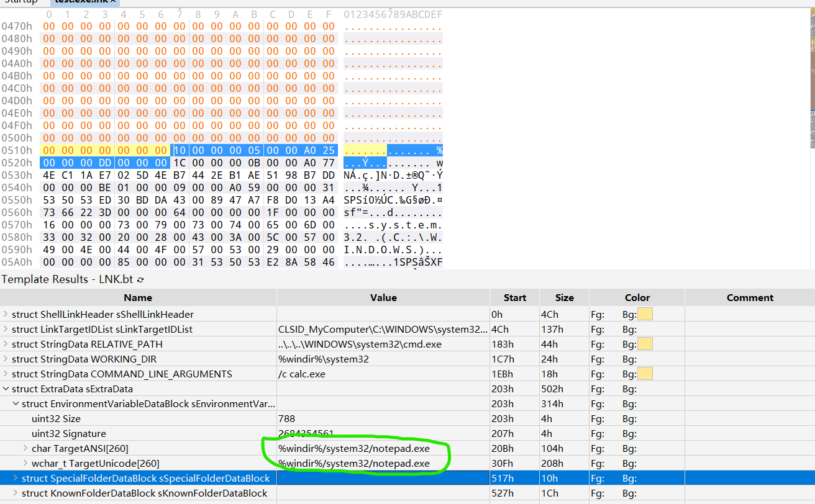
Task: Expand struct ShellLinkHeader row arrow
Action: click(x=6, y=315)
